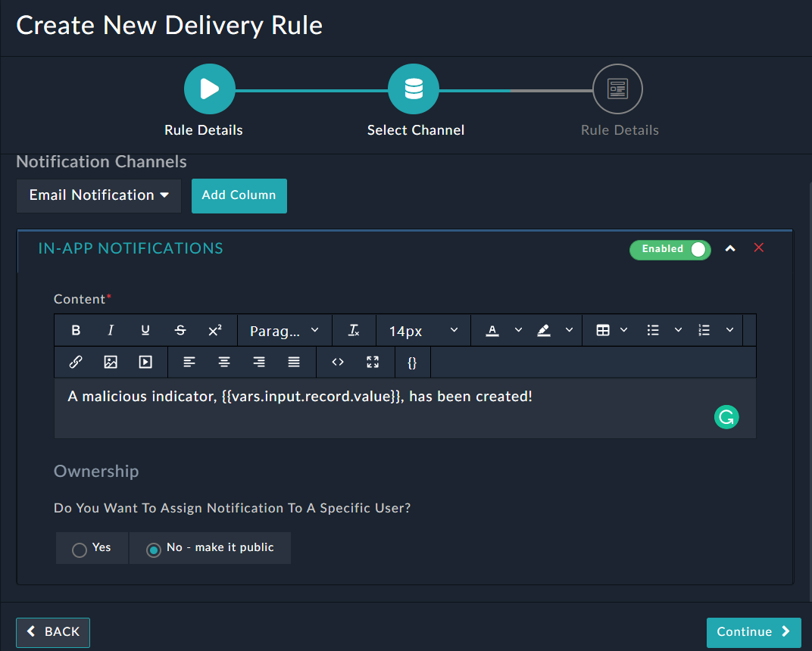Open the Paragraph style dropdown

click(x=284, y=330)
